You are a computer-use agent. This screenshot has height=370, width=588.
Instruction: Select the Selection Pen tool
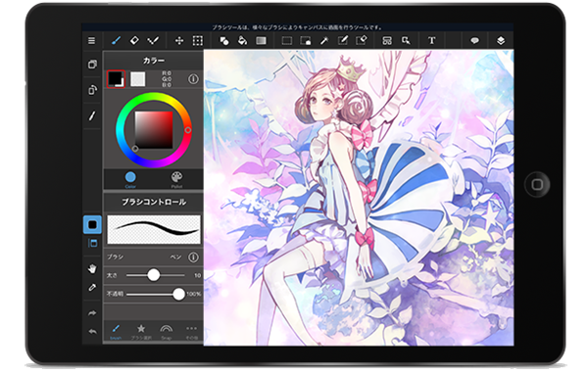[x=343, y=40]
